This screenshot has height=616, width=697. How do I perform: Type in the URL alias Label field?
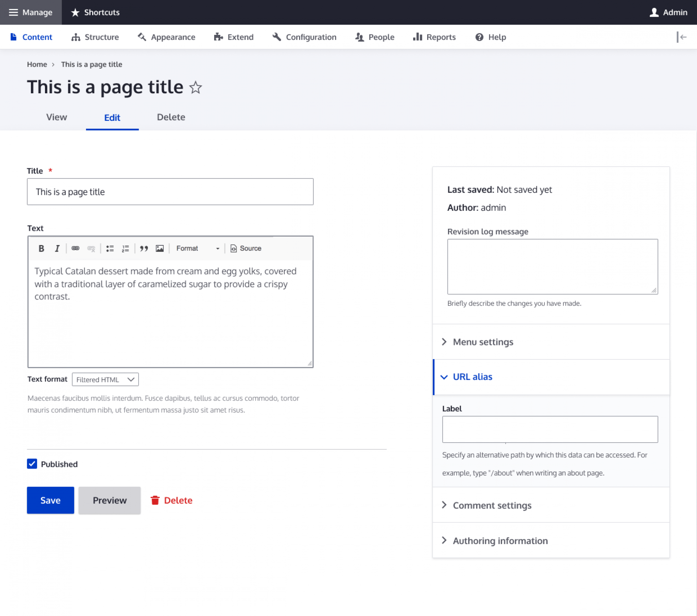point(550,429)
